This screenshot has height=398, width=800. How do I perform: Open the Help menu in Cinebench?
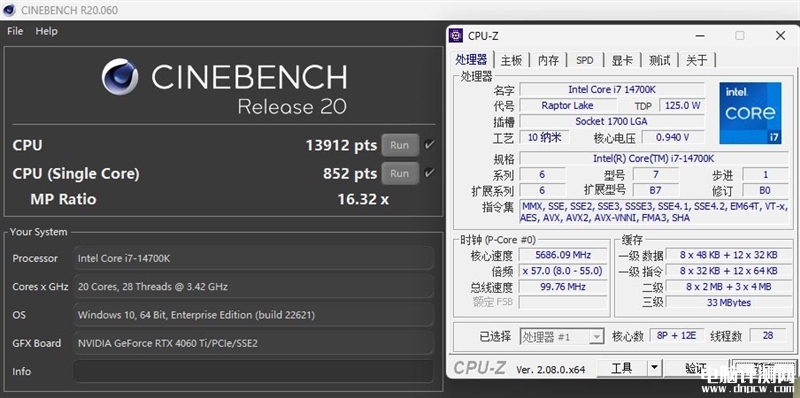(x=46, y=31)
